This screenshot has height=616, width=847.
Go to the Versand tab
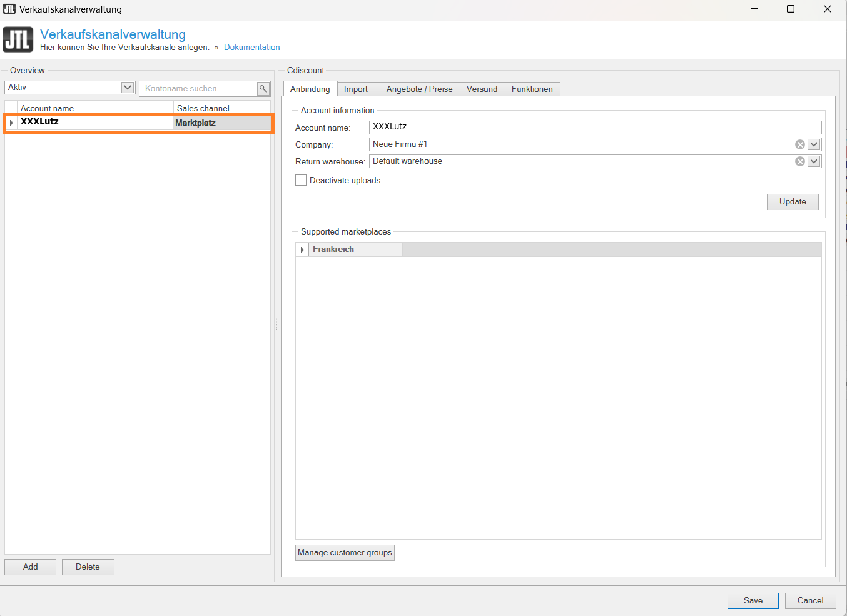482,89
